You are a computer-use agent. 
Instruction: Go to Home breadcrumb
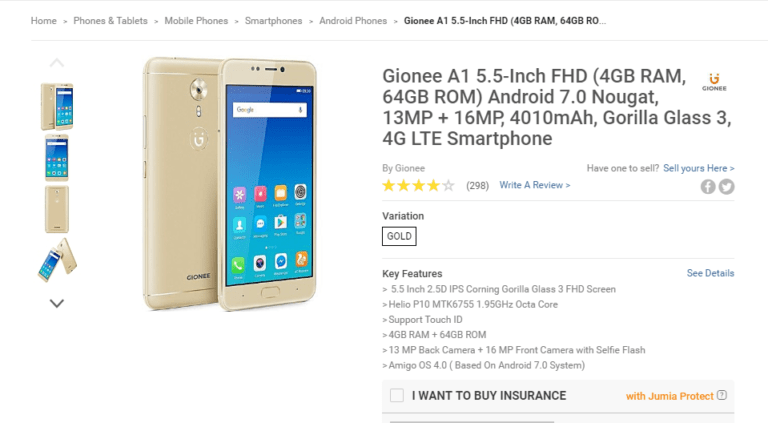coord(44,21)
